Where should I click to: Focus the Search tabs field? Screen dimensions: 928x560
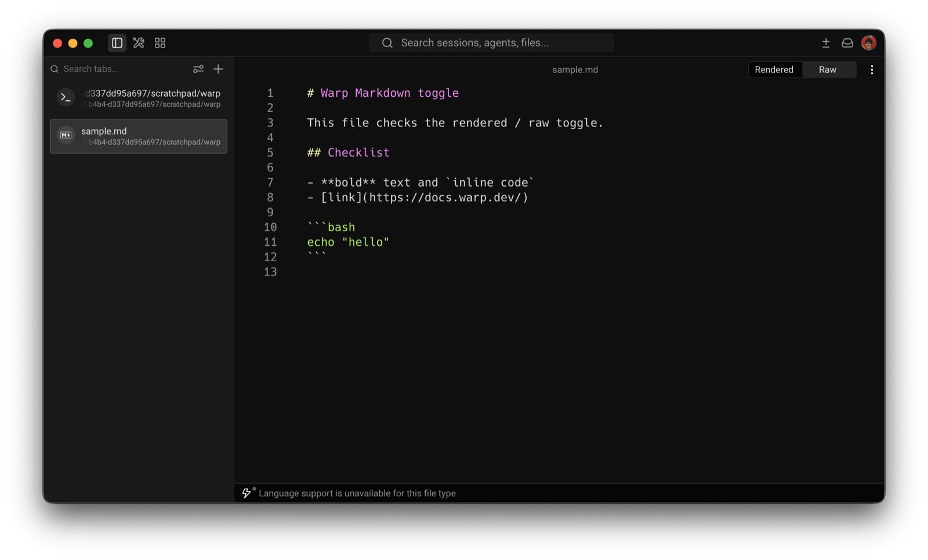(x=119, y=69)
